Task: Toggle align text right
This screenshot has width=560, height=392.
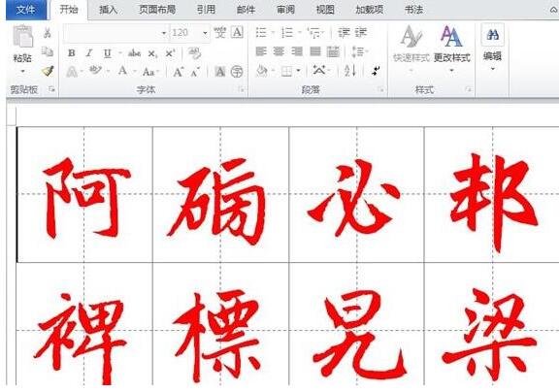Action: 297,51
